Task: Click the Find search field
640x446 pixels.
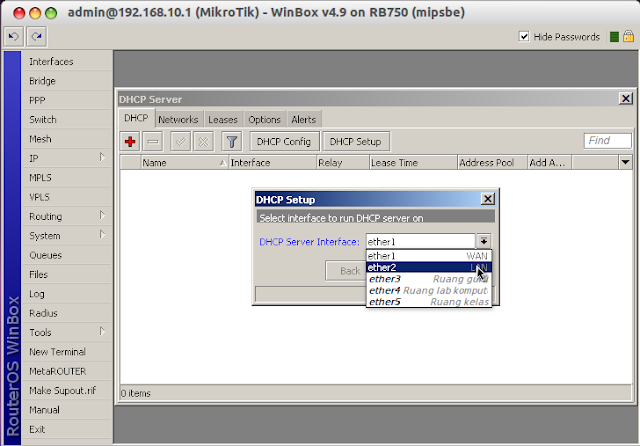Action: 607,141
